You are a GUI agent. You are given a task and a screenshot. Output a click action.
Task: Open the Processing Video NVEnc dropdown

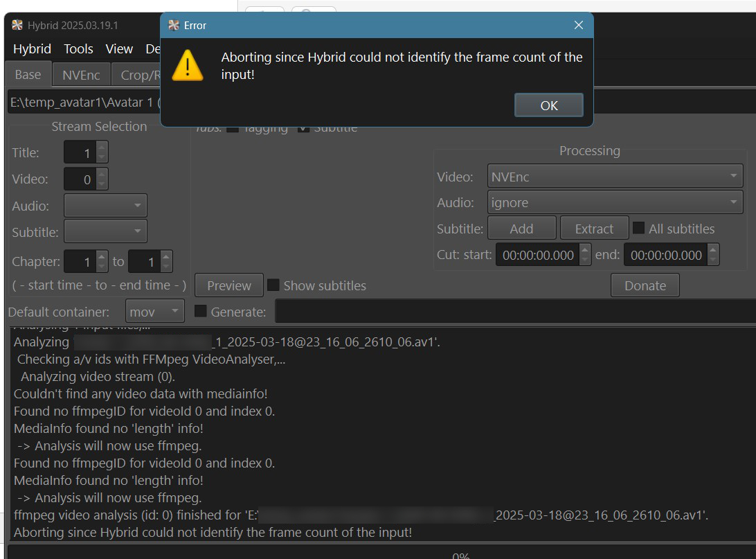click(x=615, y=176)
